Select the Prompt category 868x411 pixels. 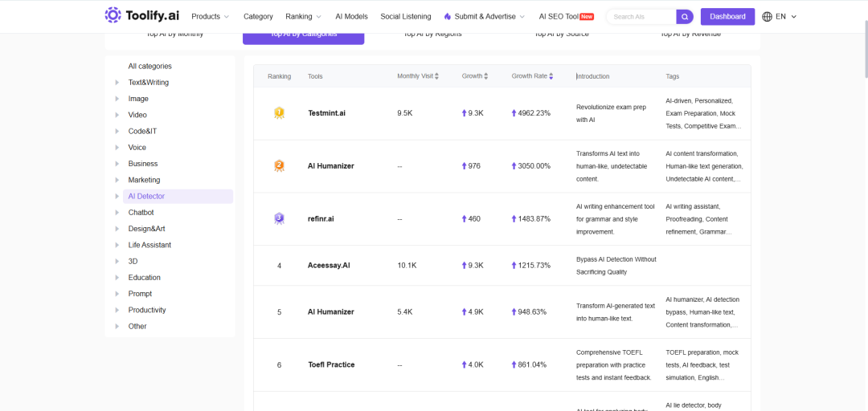coord(140,294)
